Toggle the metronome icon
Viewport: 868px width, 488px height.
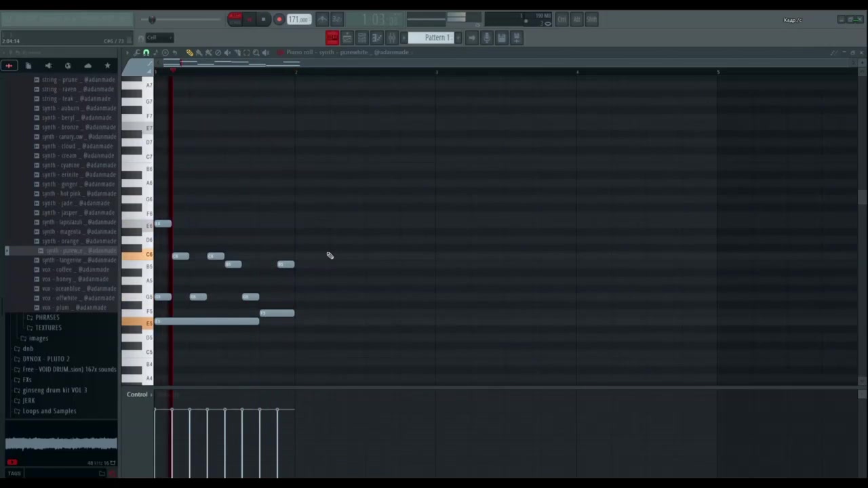coord(323,20)
